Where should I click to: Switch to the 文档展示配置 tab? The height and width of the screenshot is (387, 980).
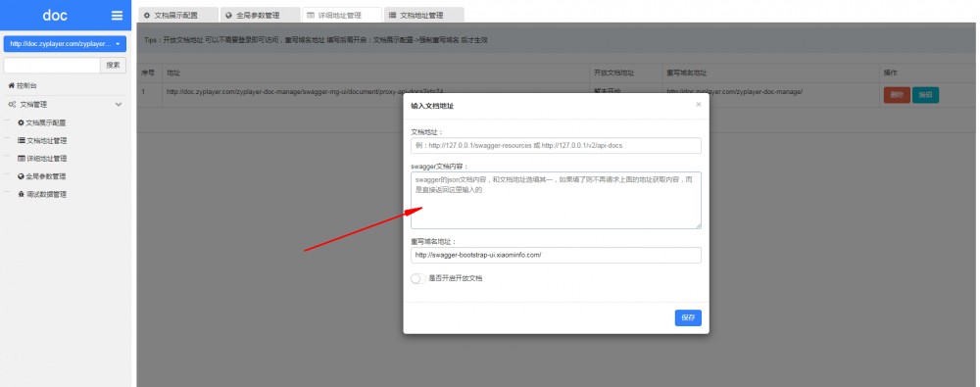[177, 15]
